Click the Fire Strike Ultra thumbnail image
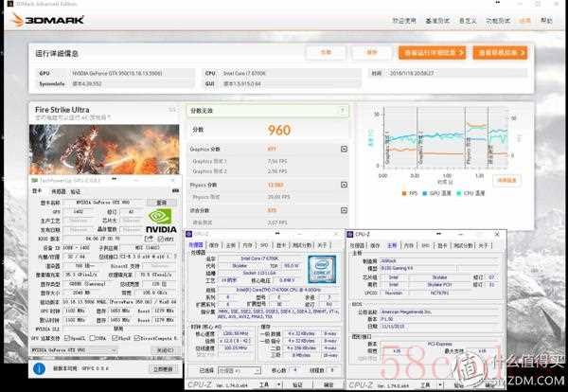Screen dimensions: 568x392 (x=104, y=150)
